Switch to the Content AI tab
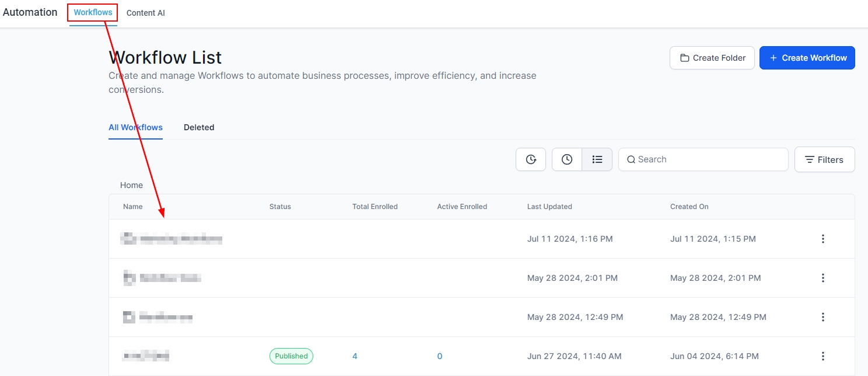Viewport: 868px width, 376px height. click(x=145, y=13)
